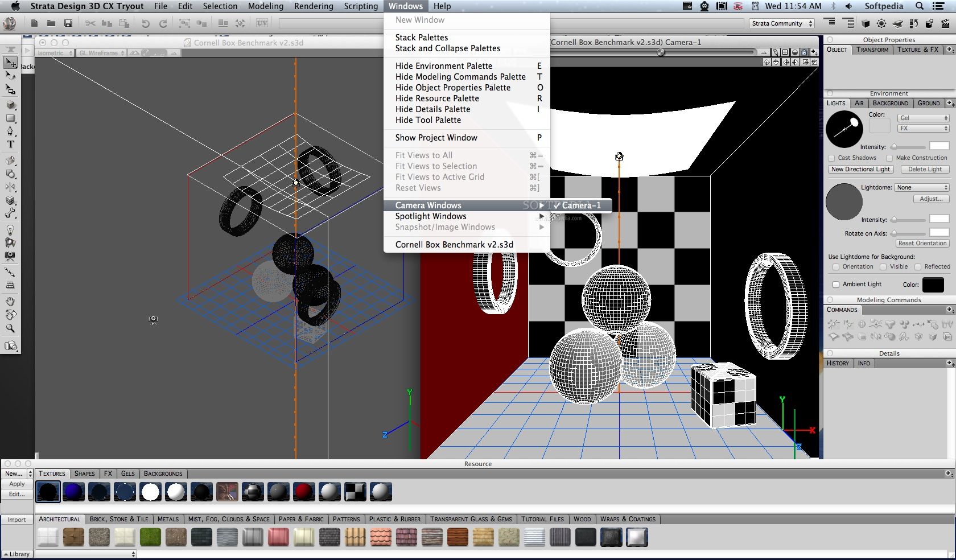
Task: Choose Show Project Window
Action: click(436, 138)
